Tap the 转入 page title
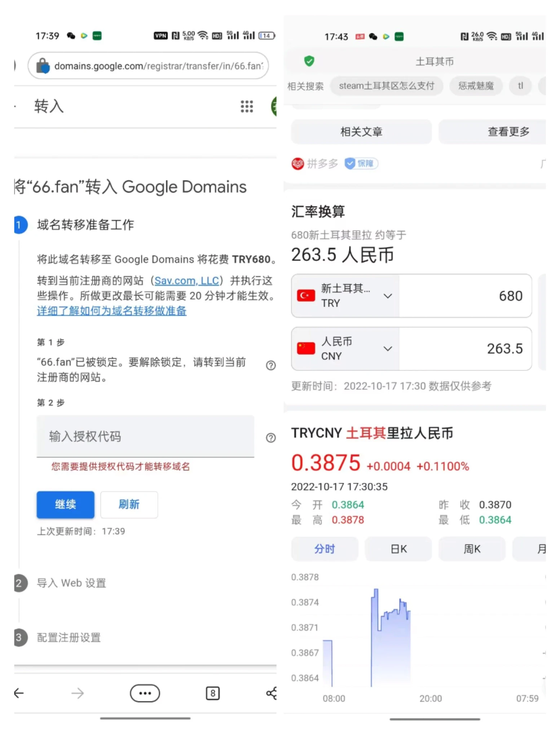The height and width of the screenshot is (739, 560). (x=49, y=106)
